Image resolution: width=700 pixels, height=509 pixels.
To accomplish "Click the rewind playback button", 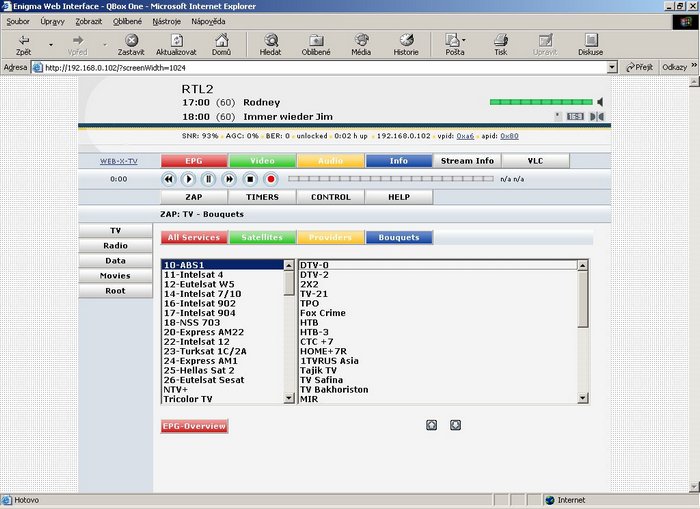I will (168, 179).
